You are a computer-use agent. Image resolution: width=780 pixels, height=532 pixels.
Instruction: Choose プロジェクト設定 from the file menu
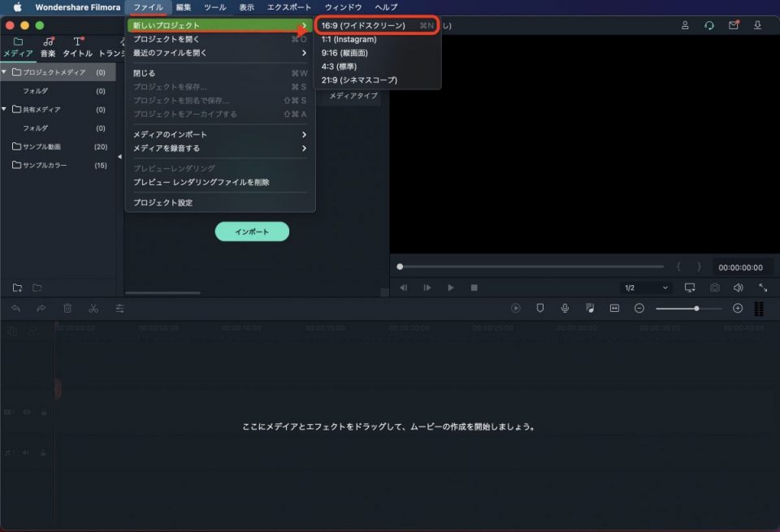(163, 202)
